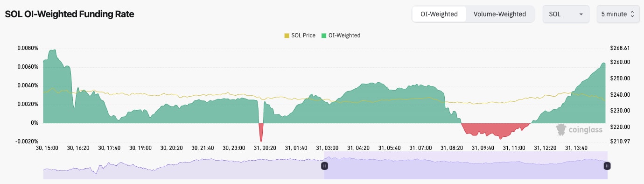The height and width of the screenshot is (184, 644).
Task: Click the 0.0040% y-axis label
Action: point(28,85)
